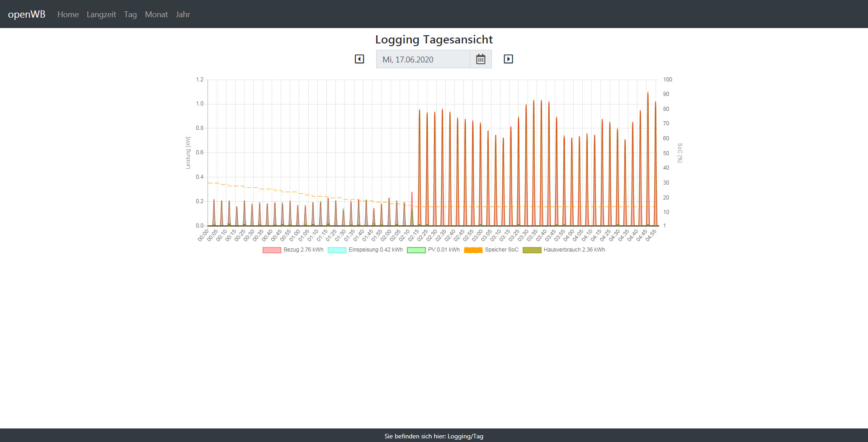Click the olive Hausverbrauch color box
The height and width of the screenshot is (442, 868).
pyautogui.click(x=532, y=250)
